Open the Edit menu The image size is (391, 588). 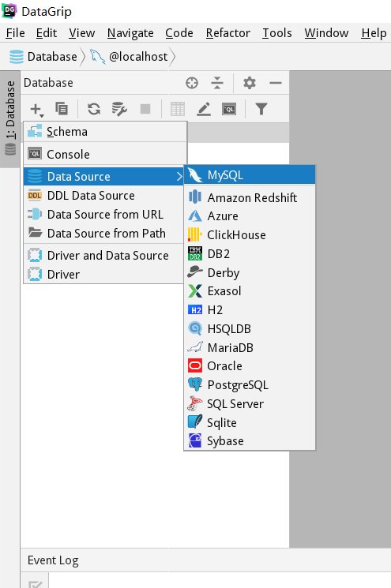pos(47,33)
